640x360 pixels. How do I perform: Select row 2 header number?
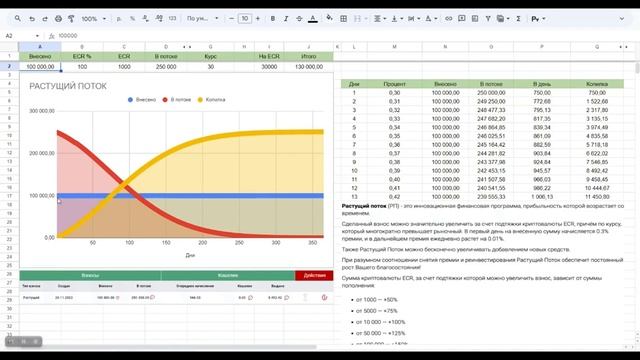[x=9, y=67]
